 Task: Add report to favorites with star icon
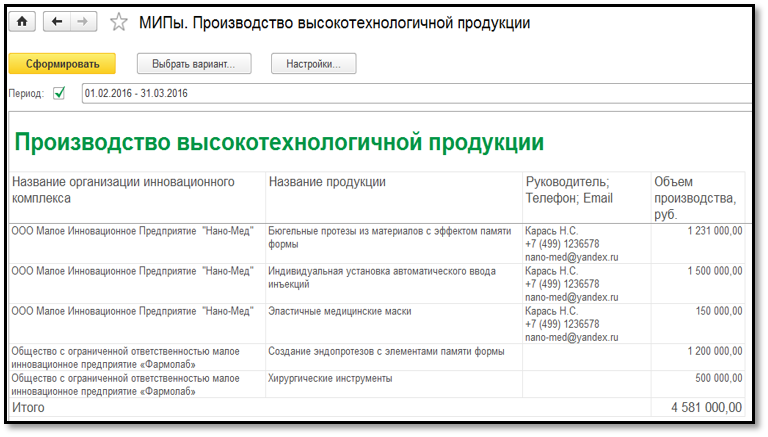(119, 23)
